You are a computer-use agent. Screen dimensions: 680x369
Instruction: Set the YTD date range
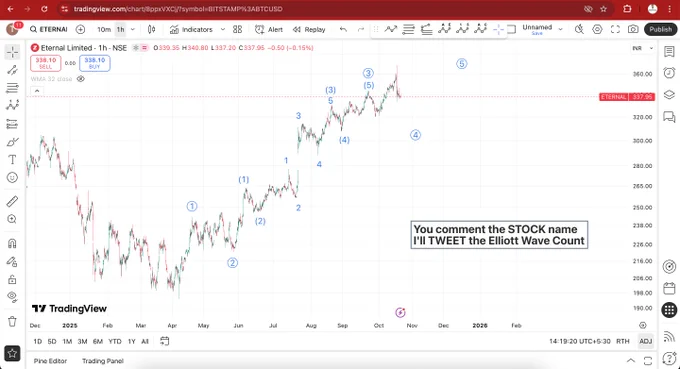(115, 341)
